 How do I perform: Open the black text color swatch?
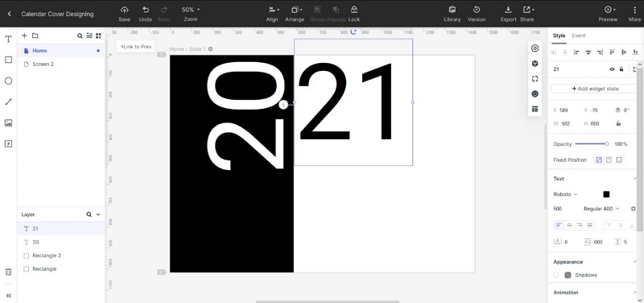click(x=606, y=194)
